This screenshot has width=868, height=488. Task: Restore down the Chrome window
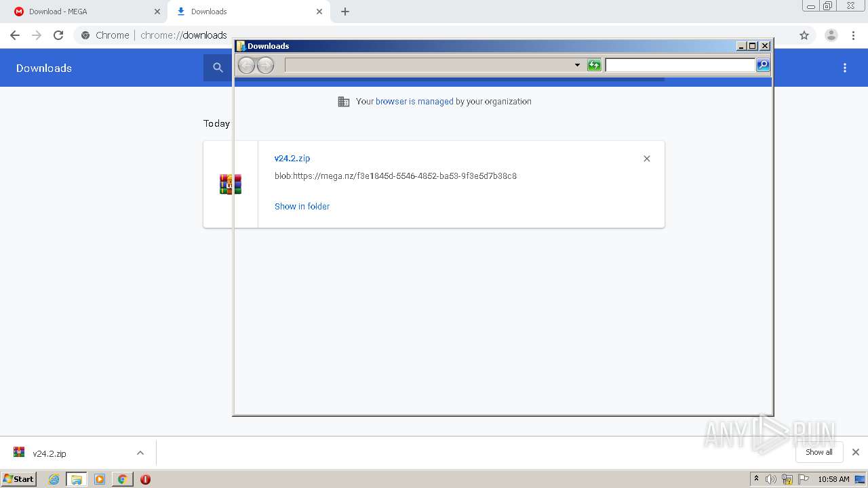pos(828,5)
